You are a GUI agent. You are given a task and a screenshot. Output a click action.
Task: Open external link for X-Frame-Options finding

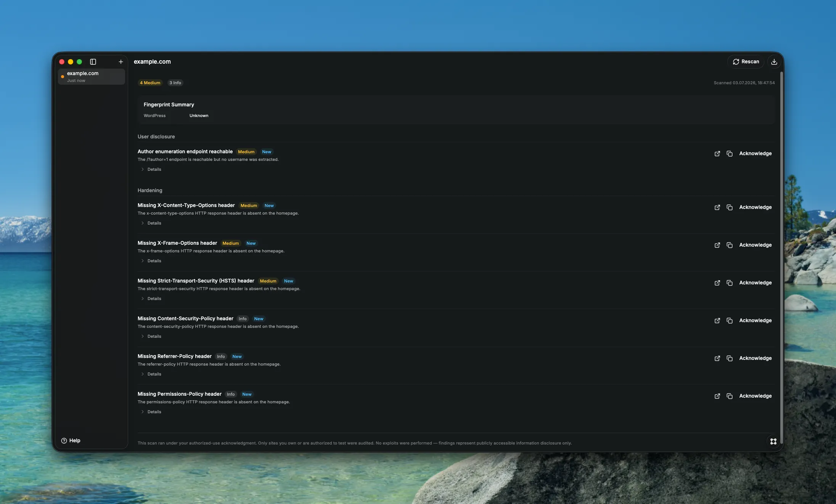tap(717, 245)
